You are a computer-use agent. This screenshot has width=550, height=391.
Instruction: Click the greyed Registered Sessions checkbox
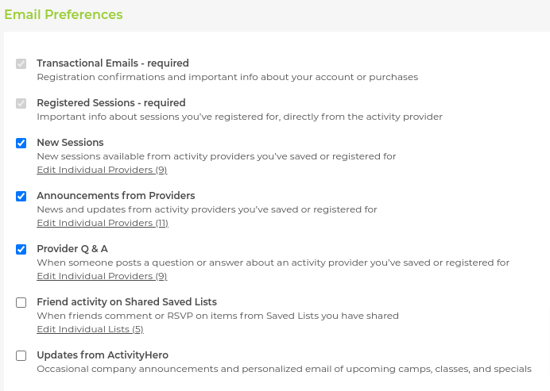point(21,103)
